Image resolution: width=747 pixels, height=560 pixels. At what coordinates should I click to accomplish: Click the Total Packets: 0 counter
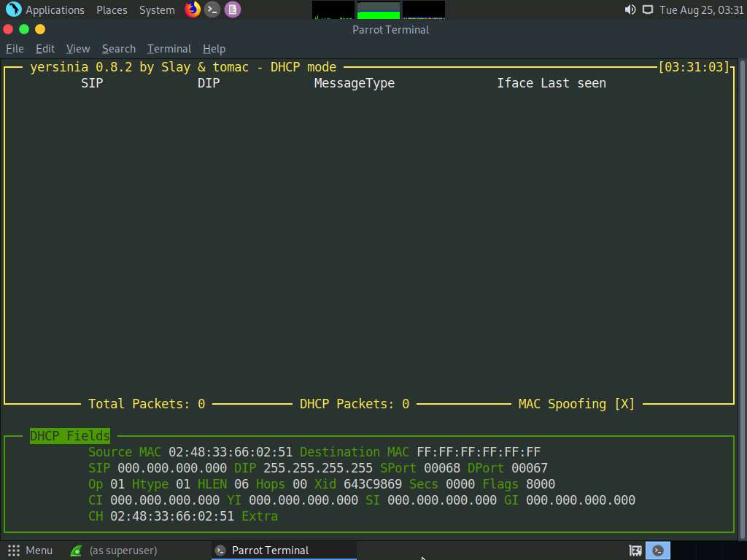147,404
